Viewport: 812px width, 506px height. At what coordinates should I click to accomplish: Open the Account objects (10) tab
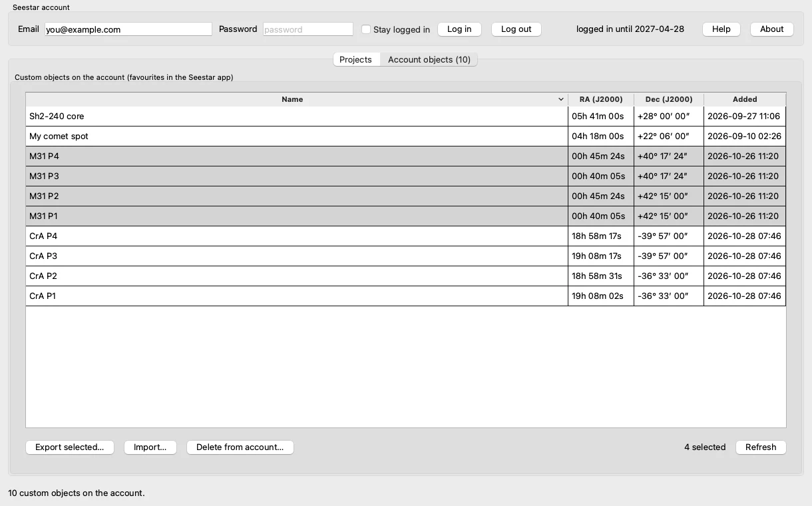[429, 59]
